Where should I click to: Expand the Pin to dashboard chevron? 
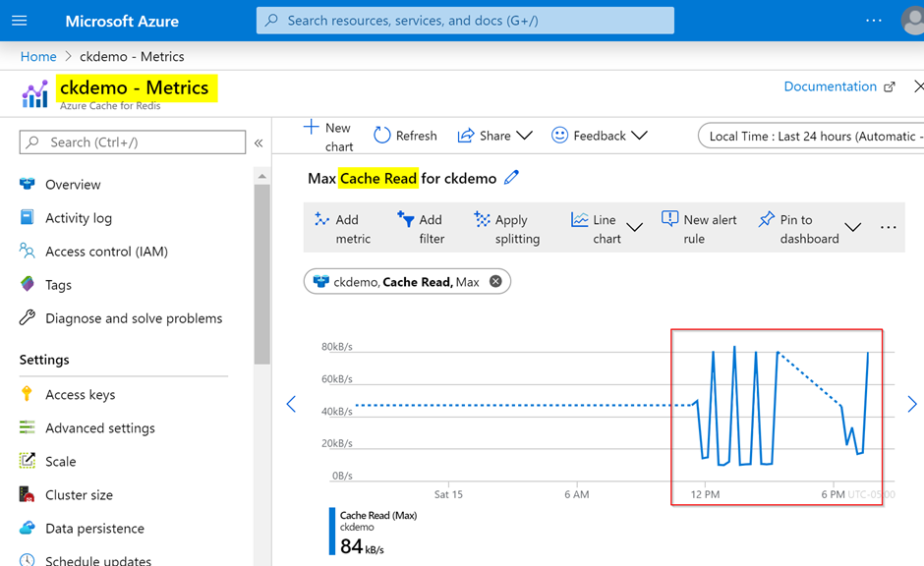point(852,227)
